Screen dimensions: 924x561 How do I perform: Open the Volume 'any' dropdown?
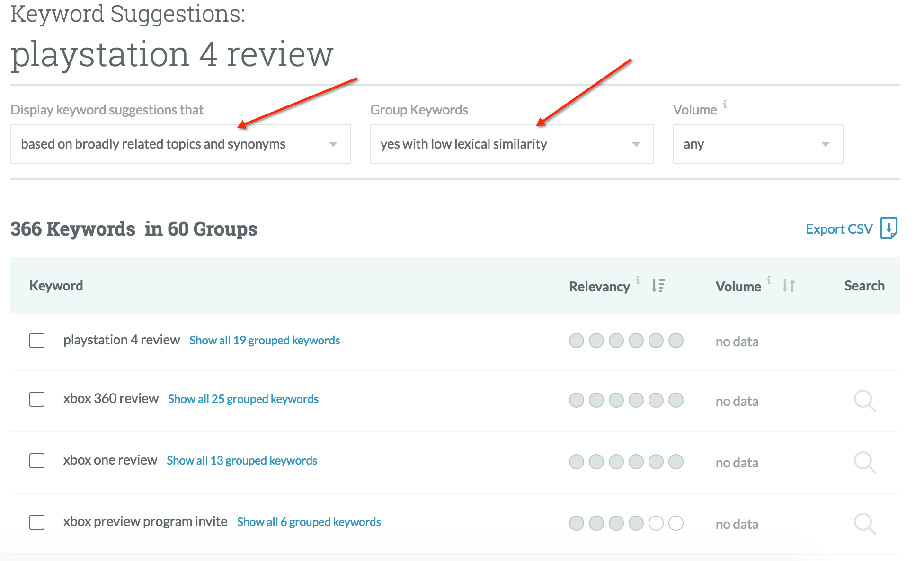click(758, 144)
